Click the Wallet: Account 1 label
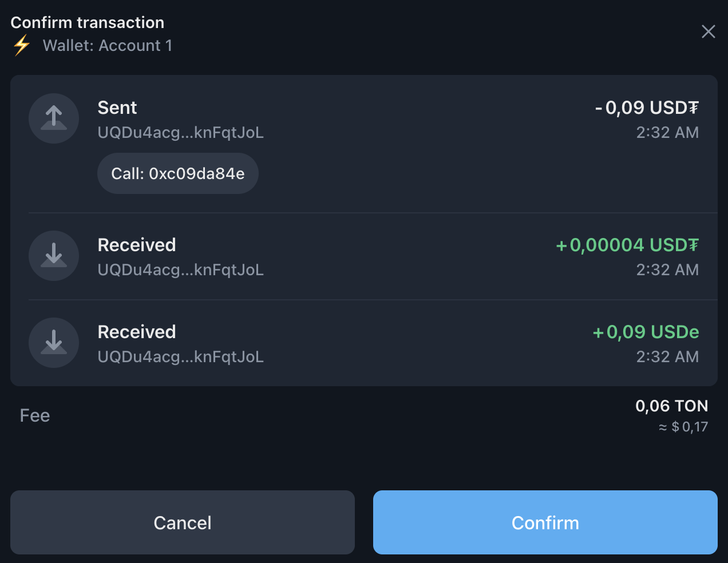Image resolution: width=728 pixels, height=563 pixels. tap(108, 46)
